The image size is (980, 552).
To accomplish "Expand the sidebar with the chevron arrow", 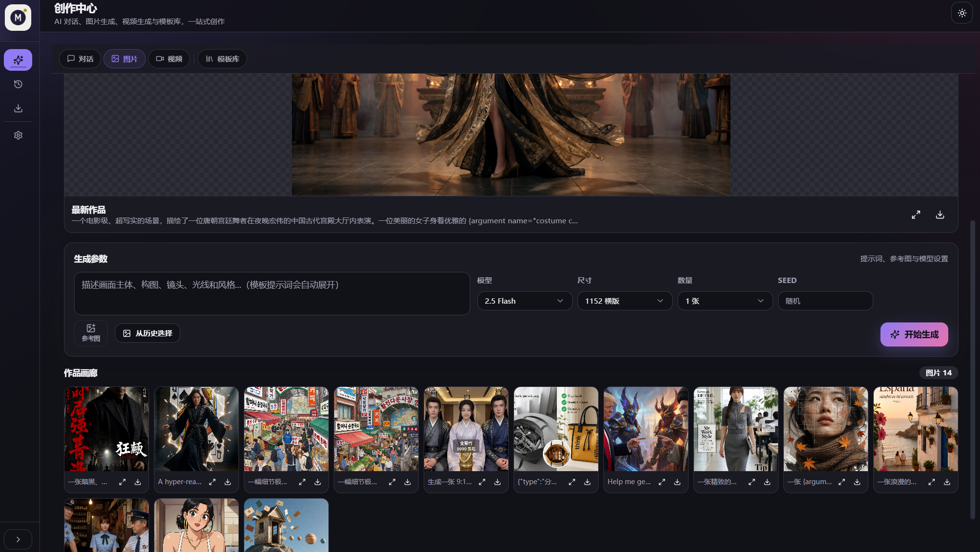I will [18, 539].
